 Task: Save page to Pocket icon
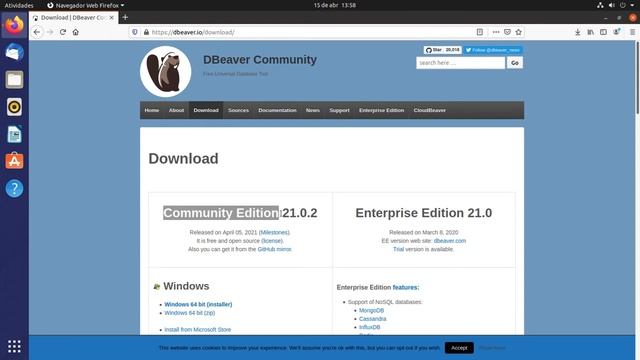(507, 32)
